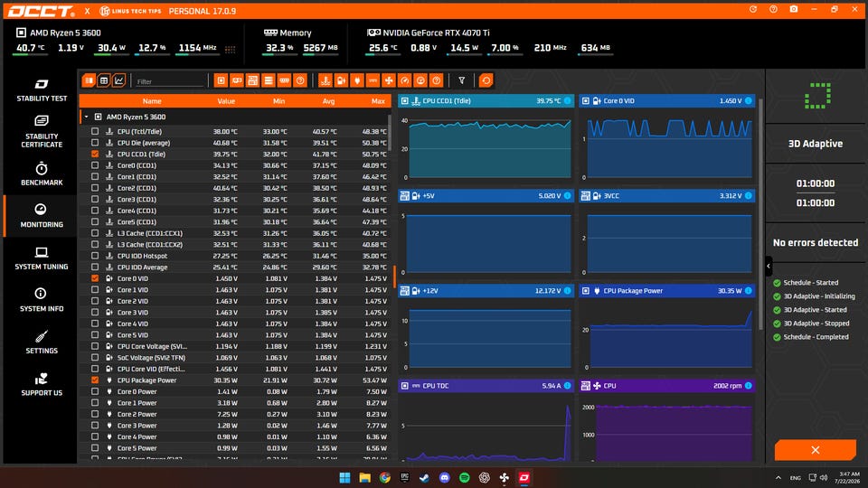868x488 pixels.
Task: Click the reset statistics icon in toolbar
Action: point(486,80)
